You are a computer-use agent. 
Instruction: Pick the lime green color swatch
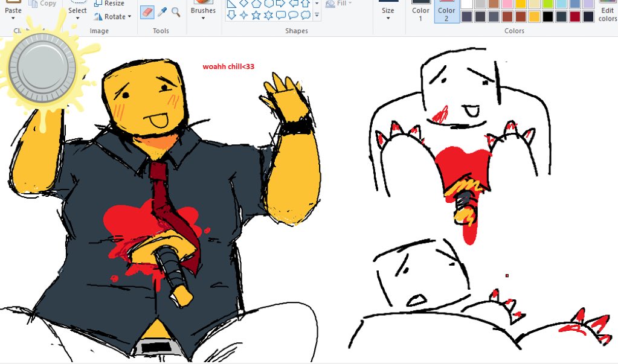[x=548, y=4]
